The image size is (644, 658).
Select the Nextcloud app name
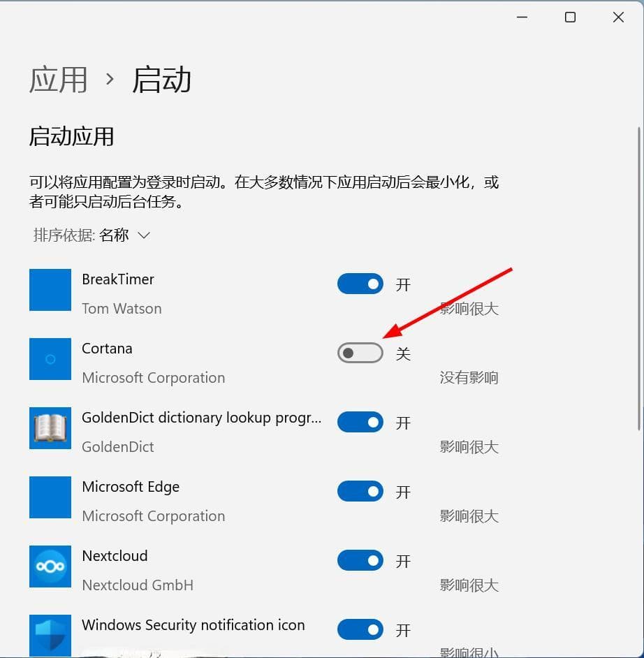click(115, 556)
